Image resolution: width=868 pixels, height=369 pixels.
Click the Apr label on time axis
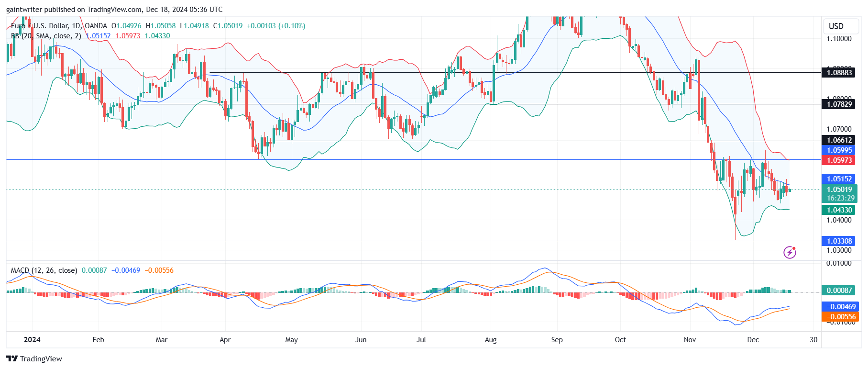coord(225,340)
